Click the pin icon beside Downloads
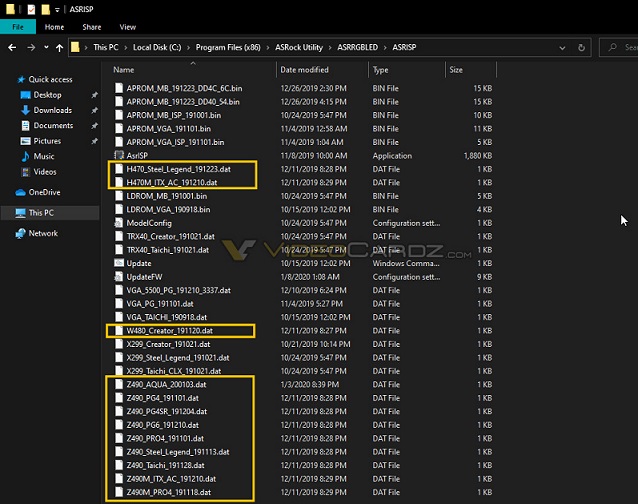 pos(94,110)
